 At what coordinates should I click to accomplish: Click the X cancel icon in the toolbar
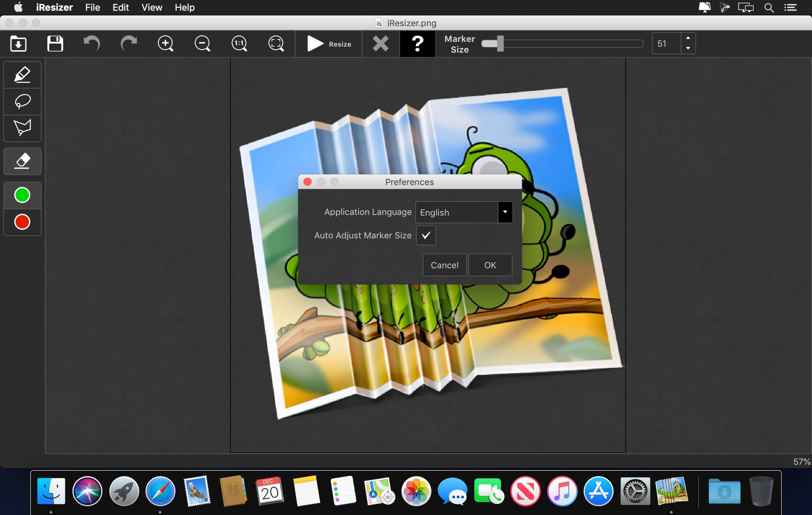point(381,44)
